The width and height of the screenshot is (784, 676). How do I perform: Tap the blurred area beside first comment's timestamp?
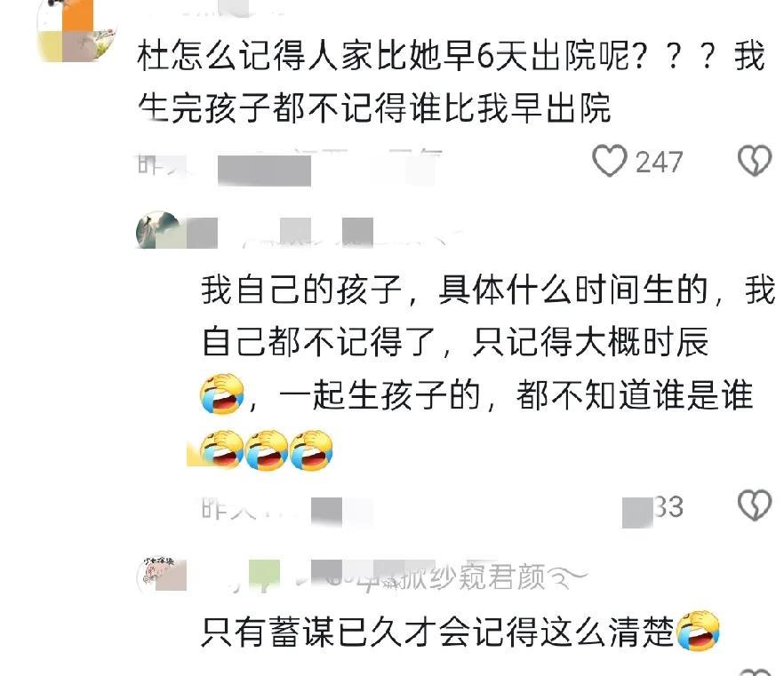[265, 170]
